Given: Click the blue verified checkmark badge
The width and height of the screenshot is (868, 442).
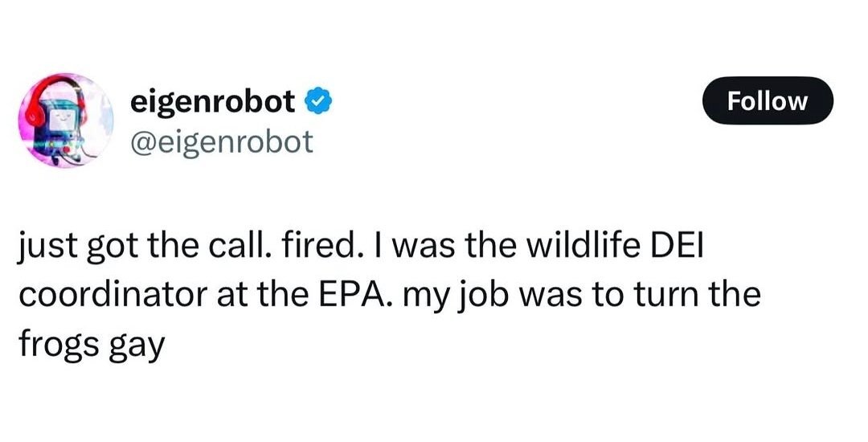Looking at the screenshot, I should pos(320,102).
